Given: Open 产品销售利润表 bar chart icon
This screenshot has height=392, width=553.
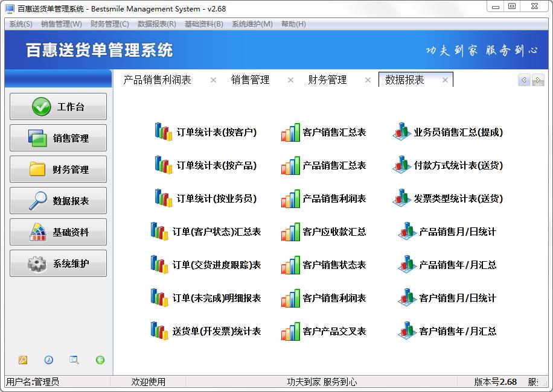Looking at the screenshot, I should click(290, 198).
